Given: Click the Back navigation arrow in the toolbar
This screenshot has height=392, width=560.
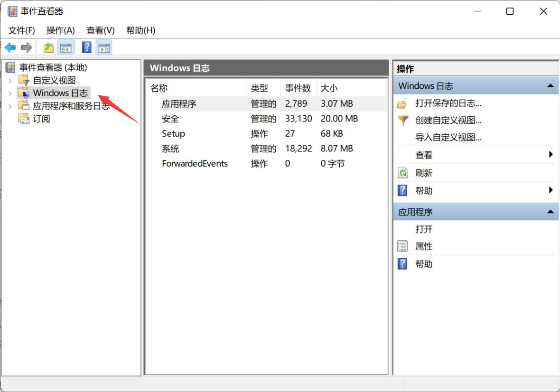Looking at the screenshot, I should 10,47.
